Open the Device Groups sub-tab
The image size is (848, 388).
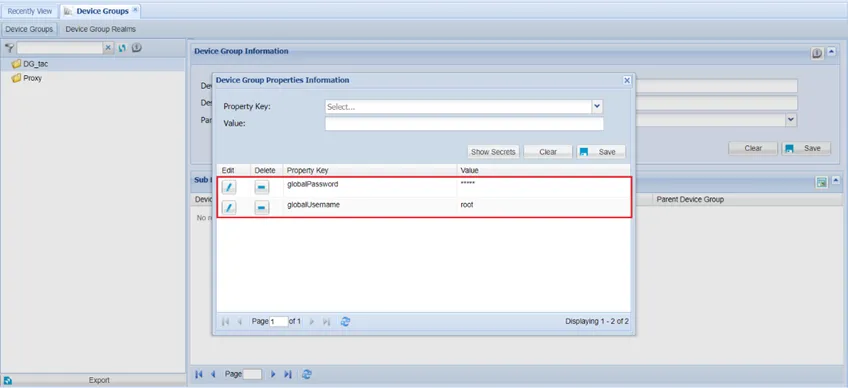(x=29, y=29)
